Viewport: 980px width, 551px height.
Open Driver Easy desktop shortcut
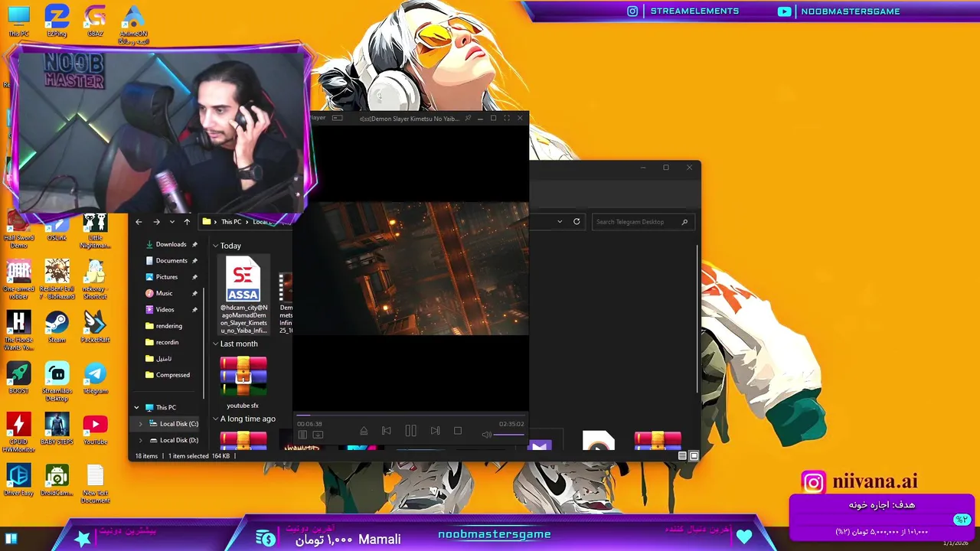[18, 481]
